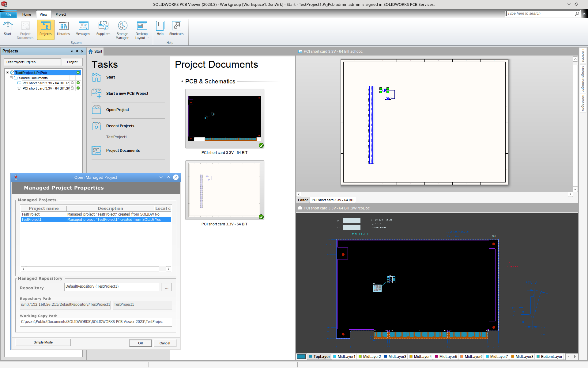Select the TopLayer layer tab

pos(319,357)
